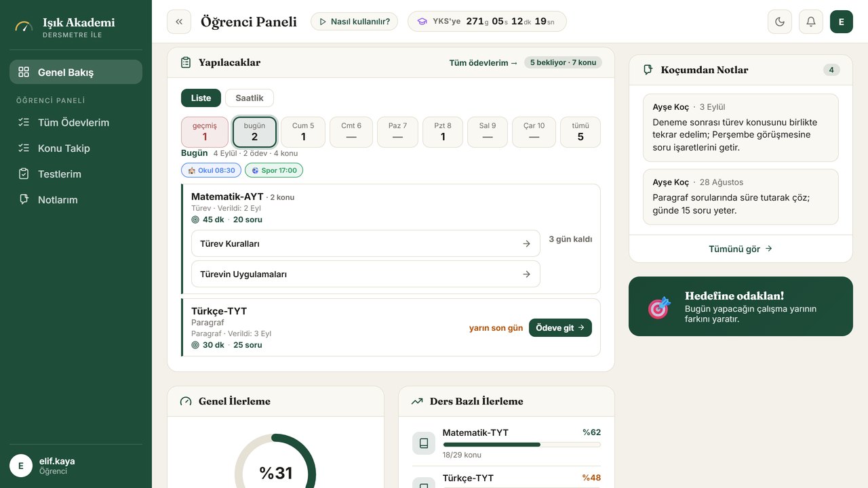
Task: Click the arrow on Türev Kuralları row
Action: (x=526, y=243)
